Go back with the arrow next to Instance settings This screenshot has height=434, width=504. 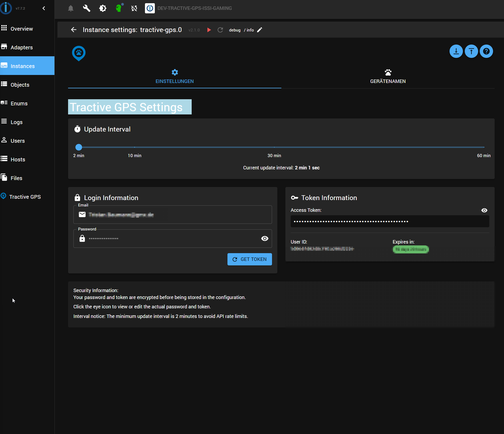[74, 30]
